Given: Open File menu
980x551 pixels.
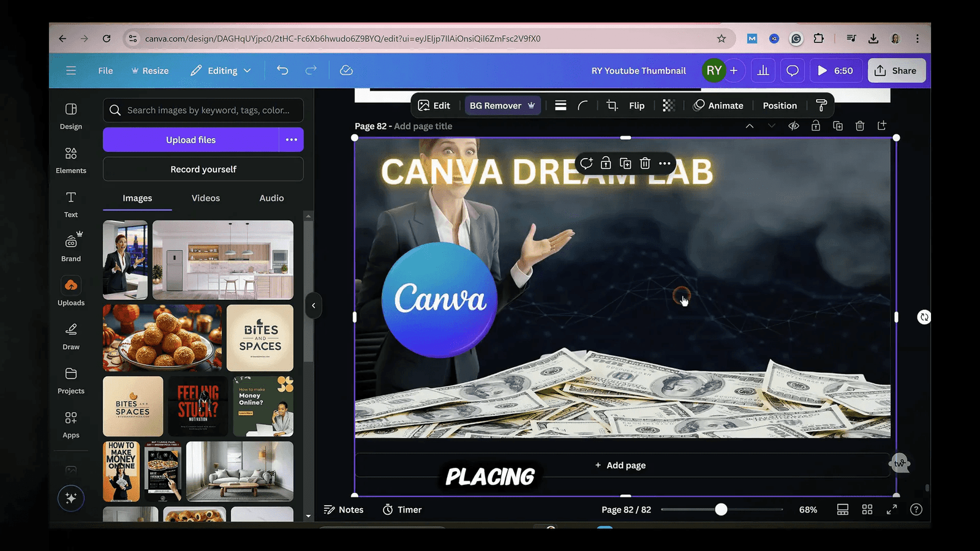Looking at the screenshot, I should 105,70.
